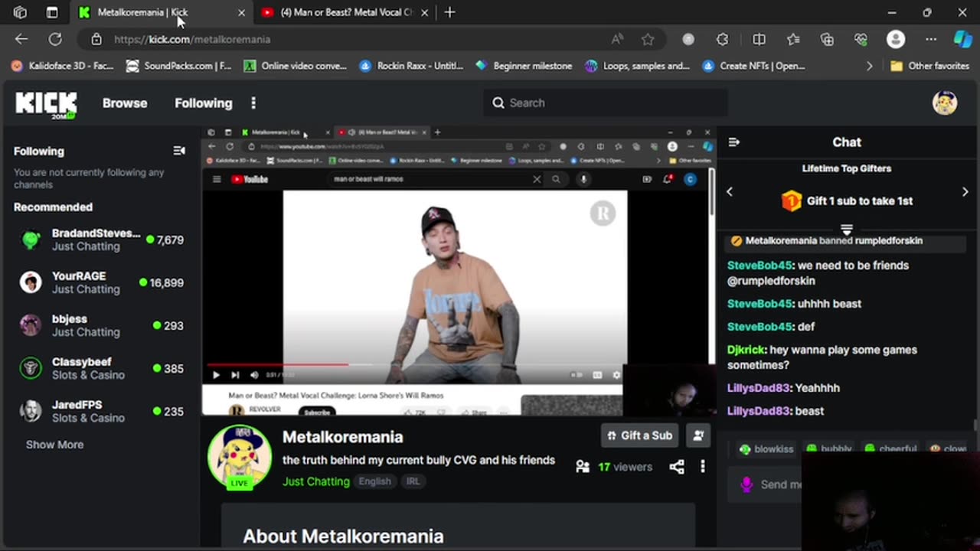Viewport: 980px width, 551px height.
Task: Click the Metalkoremania channel avatar
Action: (240, 457)
